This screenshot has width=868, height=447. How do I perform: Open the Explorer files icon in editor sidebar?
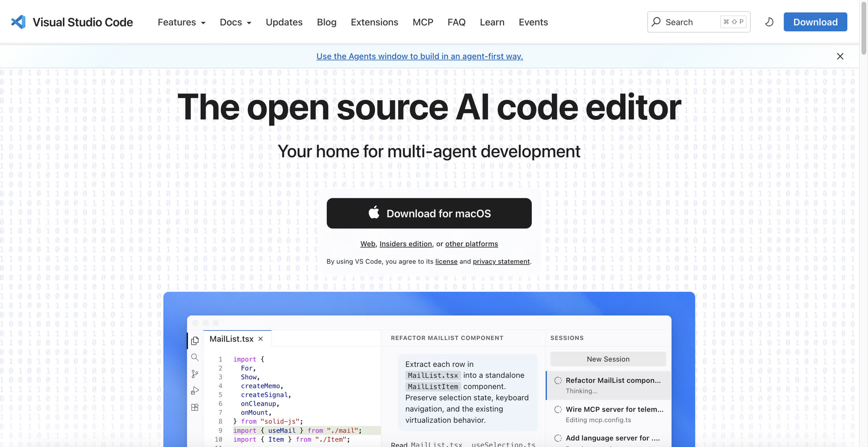tap(195, 341)
